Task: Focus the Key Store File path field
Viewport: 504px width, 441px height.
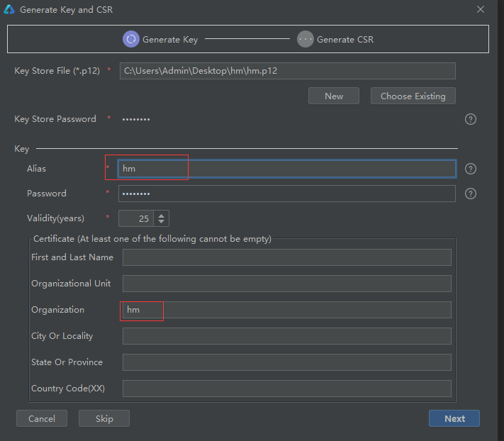Action: click(x=288, y=71)
